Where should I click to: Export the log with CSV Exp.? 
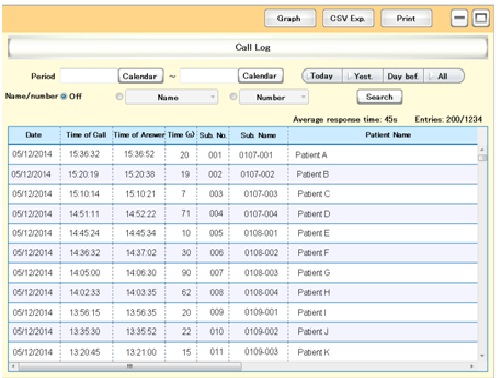point(348,18)
